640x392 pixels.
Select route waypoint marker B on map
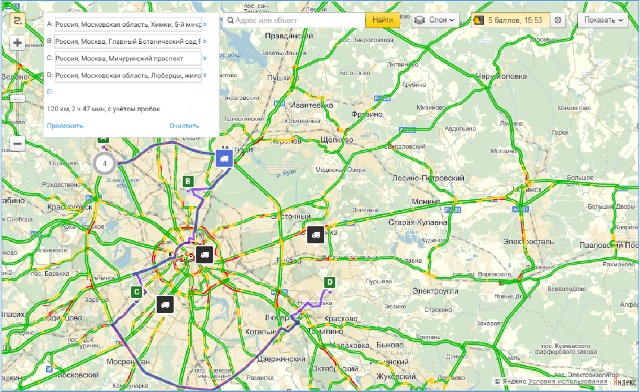click(188, 182)
